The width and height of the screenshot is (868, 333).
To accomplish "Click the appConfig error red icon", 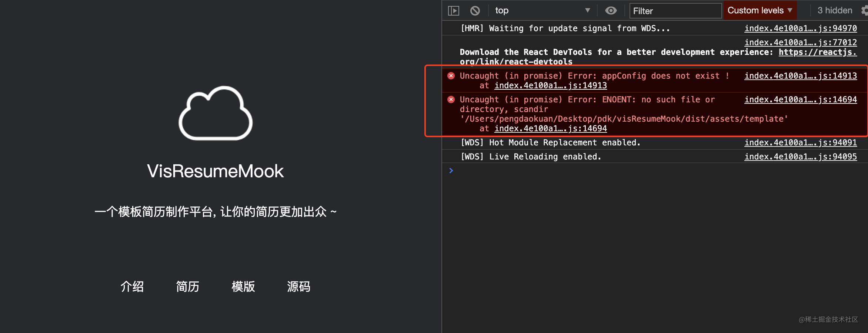I will tap(451, 76).
